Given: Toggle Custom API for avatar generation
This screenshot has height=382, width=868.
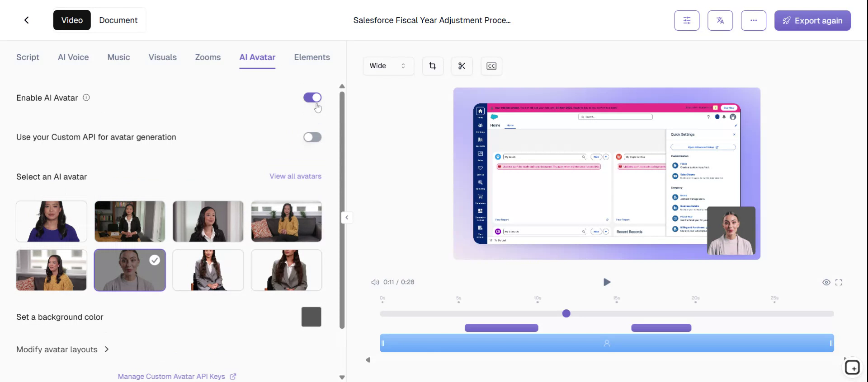Looking at the screenshot, I should tap(312, 137).
